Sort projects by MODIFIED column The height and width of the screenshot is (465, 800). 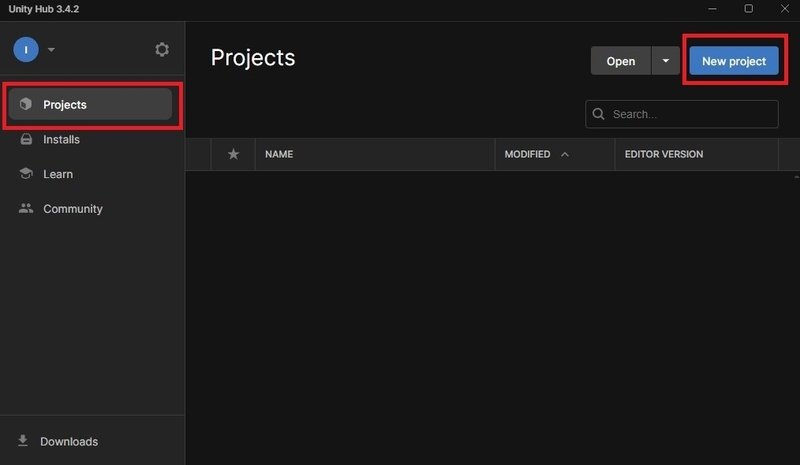click(527, 154)
